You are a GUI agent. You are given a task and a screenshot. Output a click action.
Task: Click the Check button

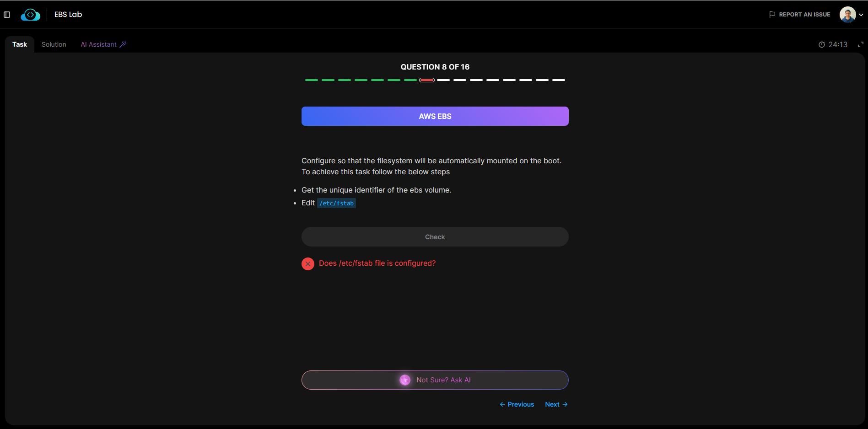click(435, 237)
